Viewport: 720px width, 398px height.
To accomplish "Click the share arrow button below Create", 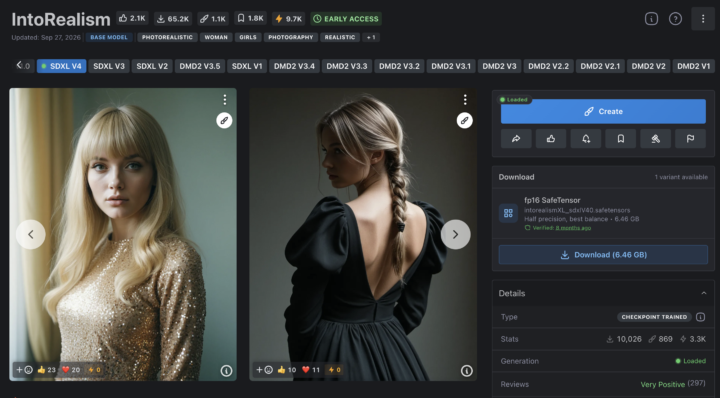I will (x=516, y=139).
